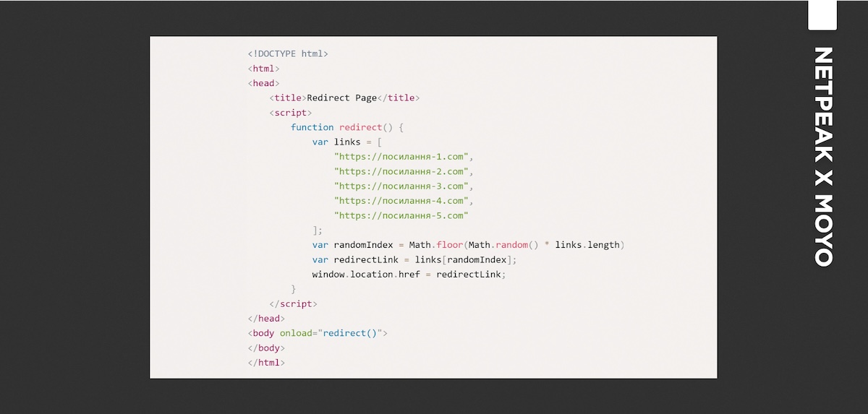Click the links.length expression
868x414 pixels.
[x=587, y=245]
